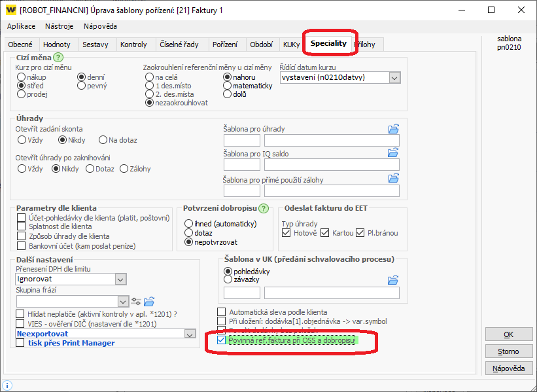Open folder browser for Šablona pro úhrady
This screenshot has width=537, height=392.
[x=394, y=129]
